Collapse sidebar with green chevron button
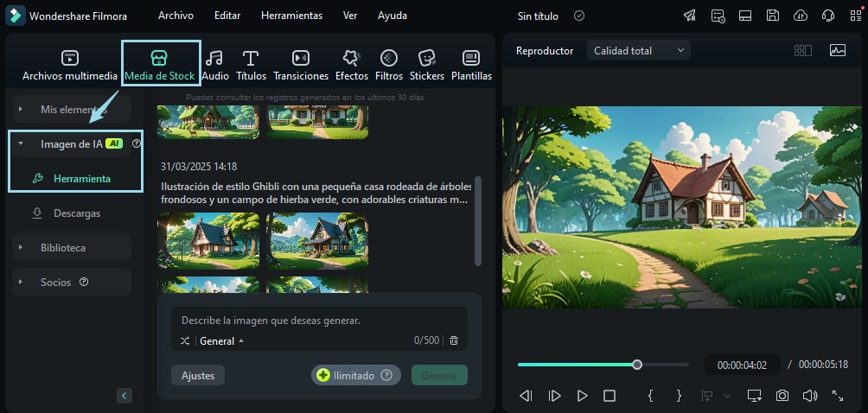This screenshot has height=413, width=868. tap(124, 396)
